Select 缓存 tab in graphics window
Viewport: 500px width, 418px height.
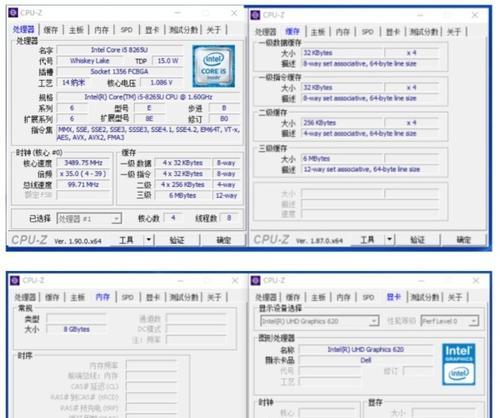point(293,297)
